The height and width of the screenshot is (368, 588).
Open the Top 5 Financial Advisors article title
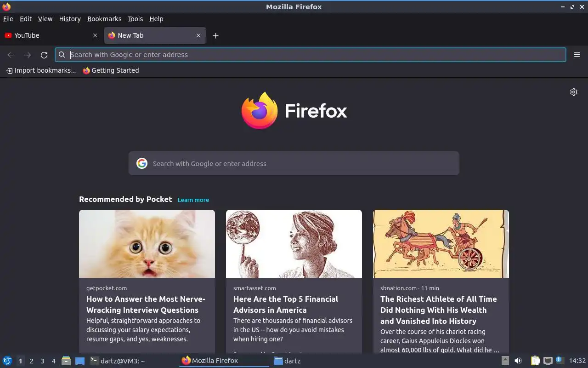pyautogui.click(x=286, y=305)
